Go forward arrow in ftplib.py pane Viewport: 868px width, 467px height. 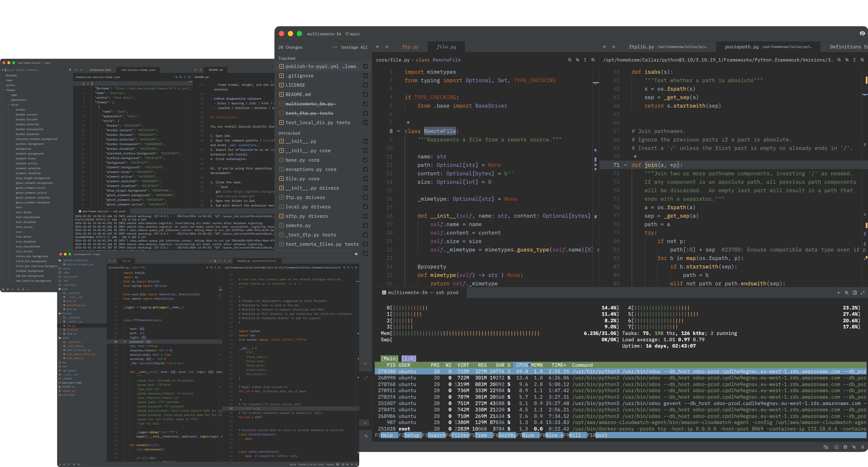[x=613, y=47]
